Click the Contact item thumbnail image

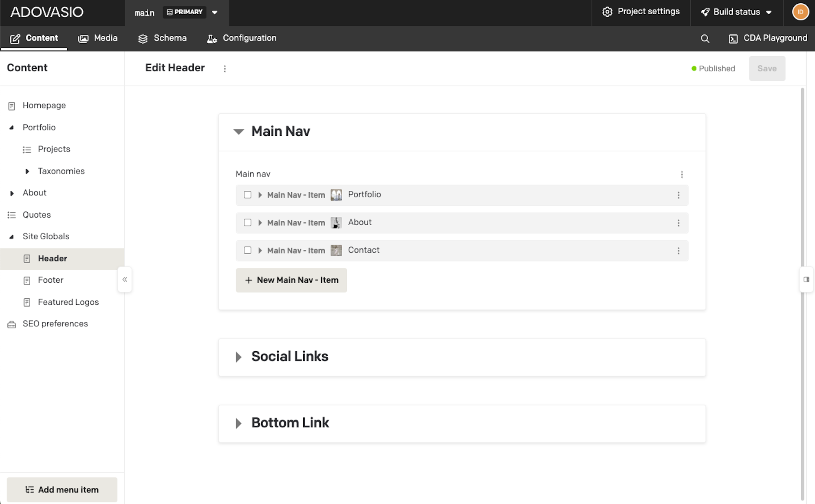tap(336, 250)
